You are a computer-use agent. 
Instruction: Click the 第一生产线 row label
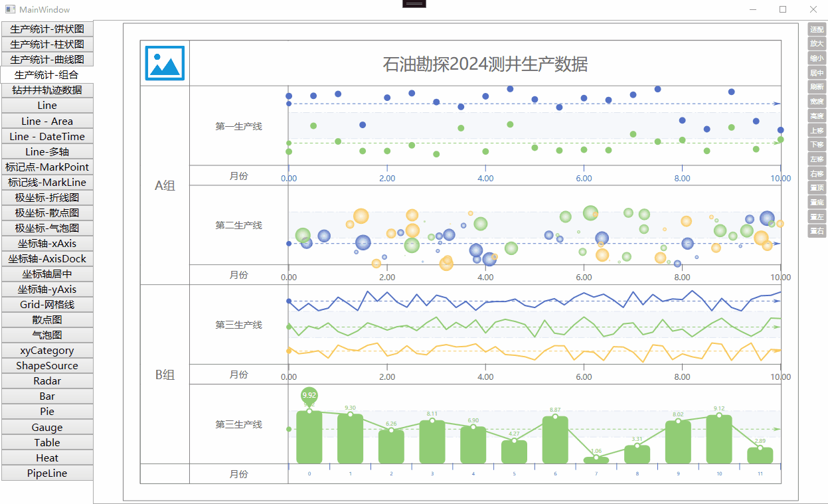click(238, 126)
